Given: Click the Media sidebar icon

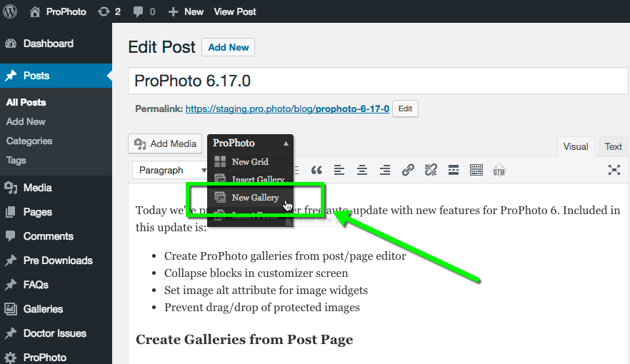Looking at the screenshot, I should [x=11, y=188].
